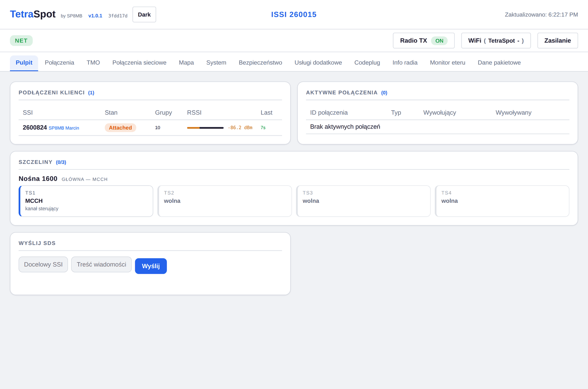Image resolution: width=588 pixels, height=389 pixels.
Task: Select the TS1 MCCH slot card
Action: pyautogui.click(x=86, y=201)
